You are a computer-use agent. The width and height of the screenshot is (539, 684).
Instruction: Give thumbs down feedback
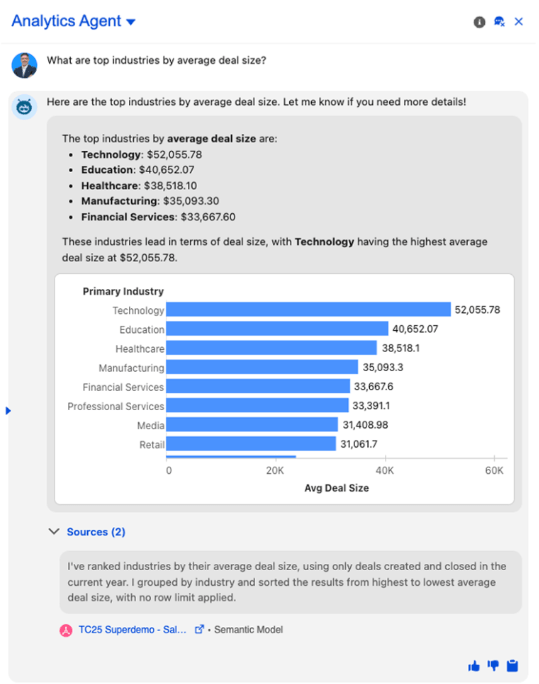coord(493,666)
